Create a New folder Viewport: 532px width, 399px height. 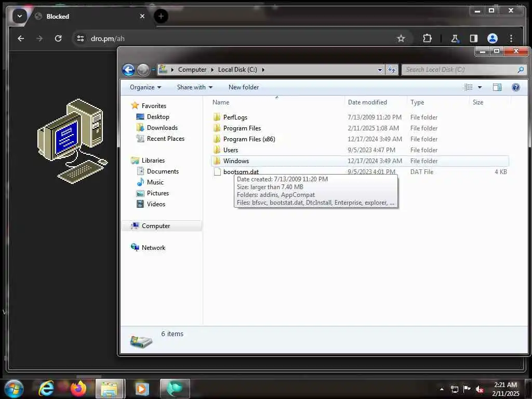point(244,87)
